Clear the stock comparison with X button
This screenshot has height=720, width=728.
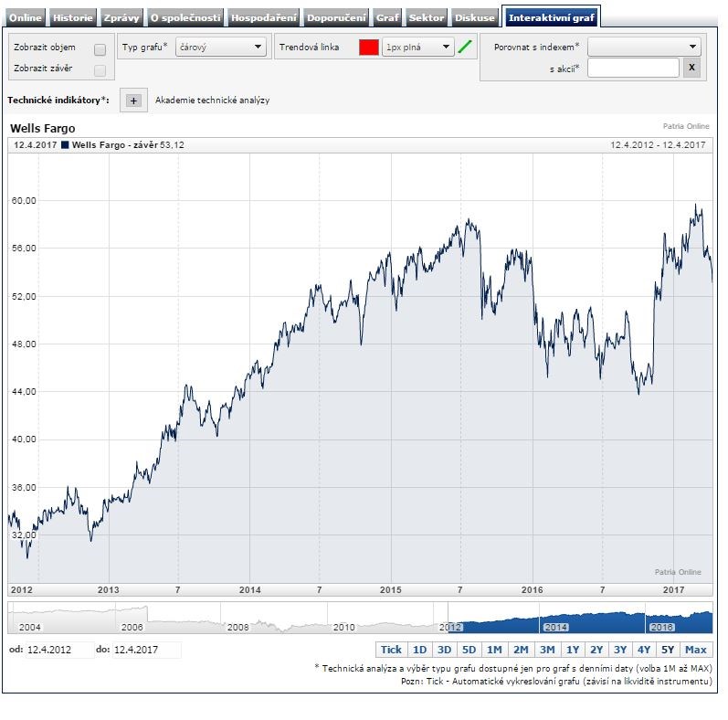click(691, 68)
